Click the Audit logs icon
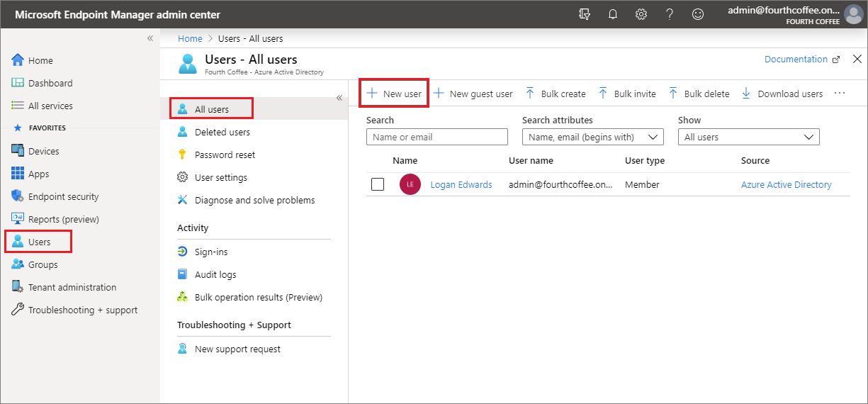The height and width of the screenshot is (404, 868). 182,274
